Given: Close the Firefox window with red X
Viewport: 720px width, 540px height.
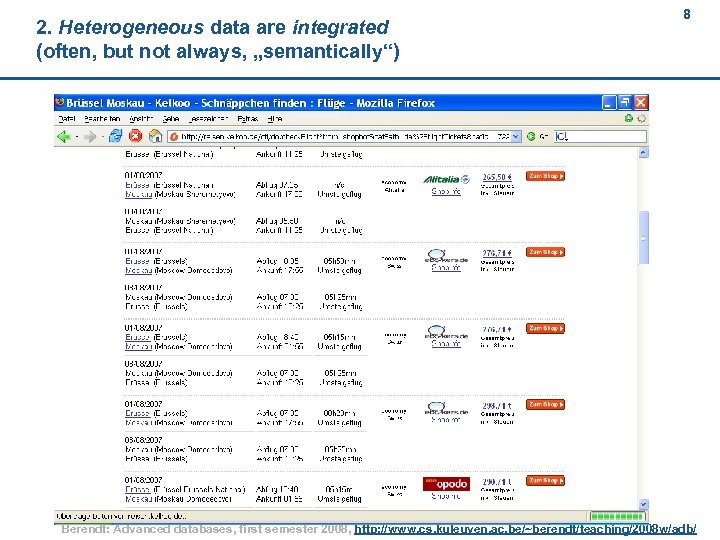Looking at the screenshot, I should (641, 102).
